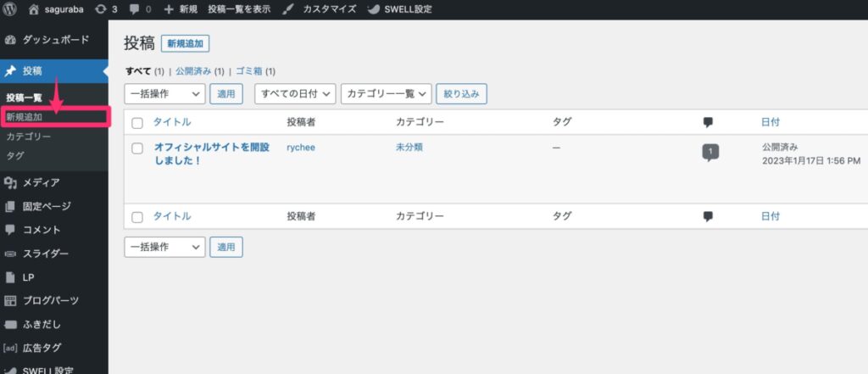868x374 pixels.
Task: Open the すべての日付 date filter
Action: pos(295,93)
